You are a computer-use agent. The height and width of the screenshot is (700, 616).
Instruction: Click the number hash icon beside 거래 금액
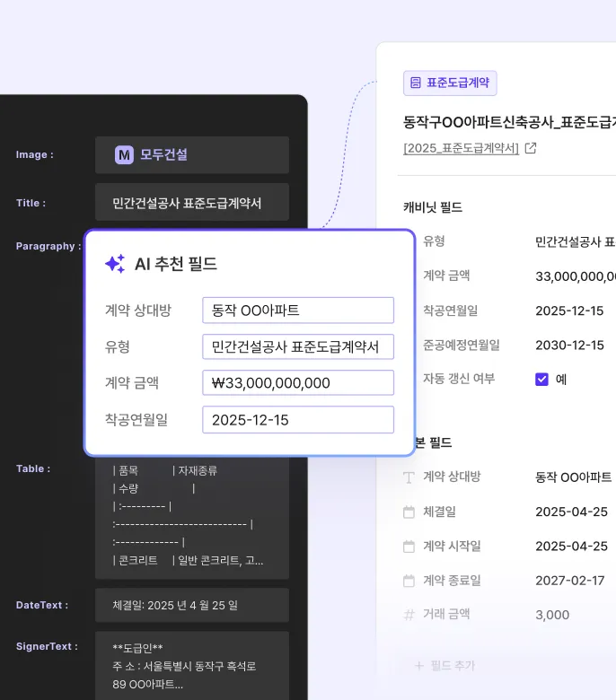(x=409, y=615)
